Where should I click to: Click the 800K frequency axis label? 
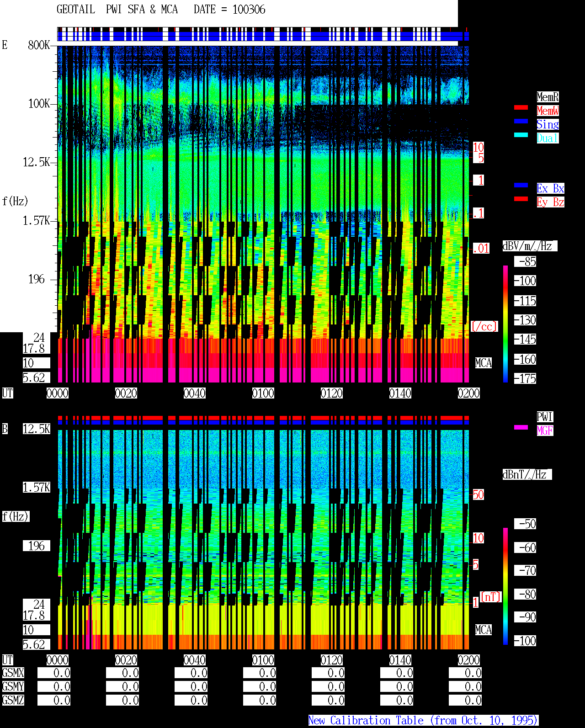[x=39, y=45]
